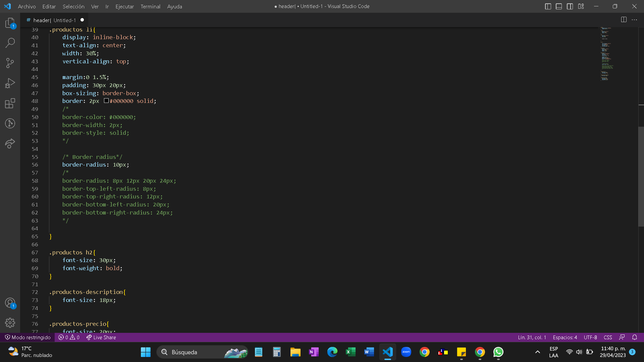Open the Search view in activity bar

(x=10, y=43)
